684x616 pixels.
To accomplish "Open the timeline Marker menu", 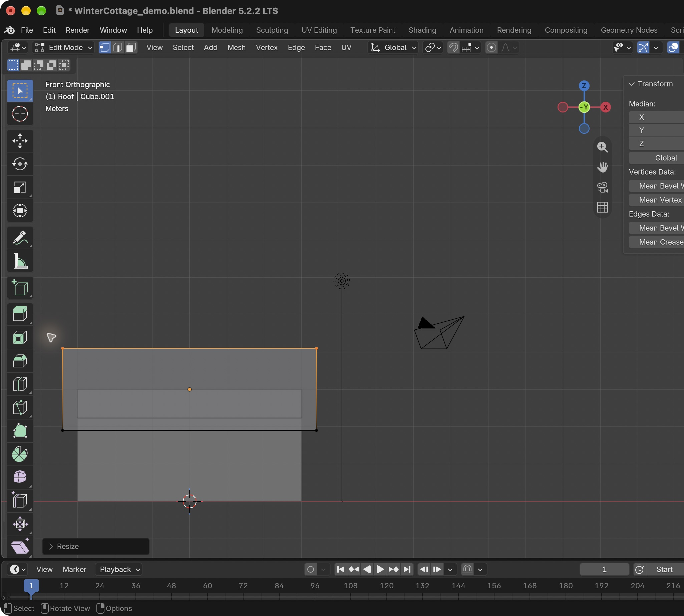I will point(74,569).
